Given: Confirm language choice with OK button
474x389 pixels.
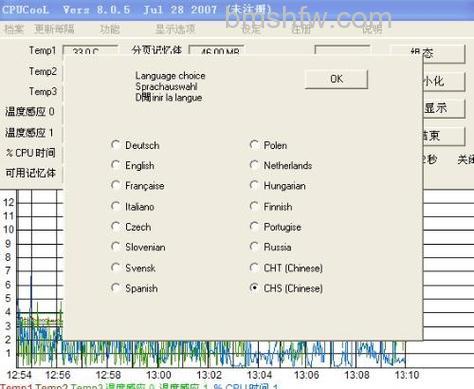Looking at the screenshot, I should 336,79.
